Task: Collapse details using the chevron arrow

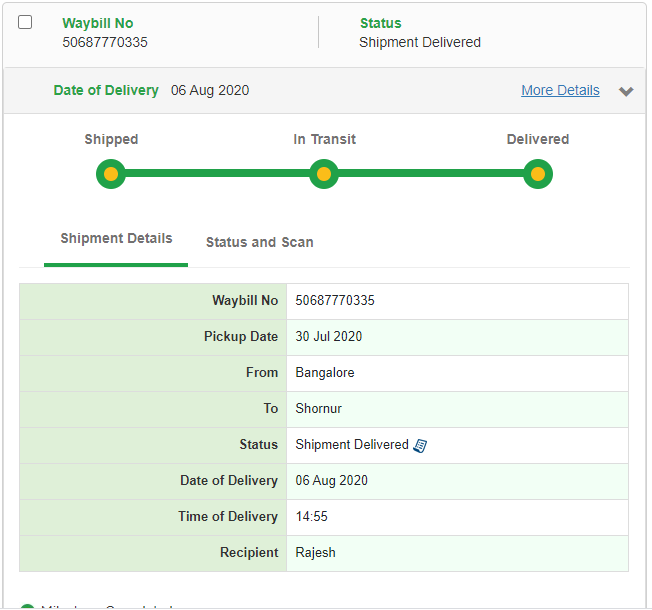Action: click(626, 91)
